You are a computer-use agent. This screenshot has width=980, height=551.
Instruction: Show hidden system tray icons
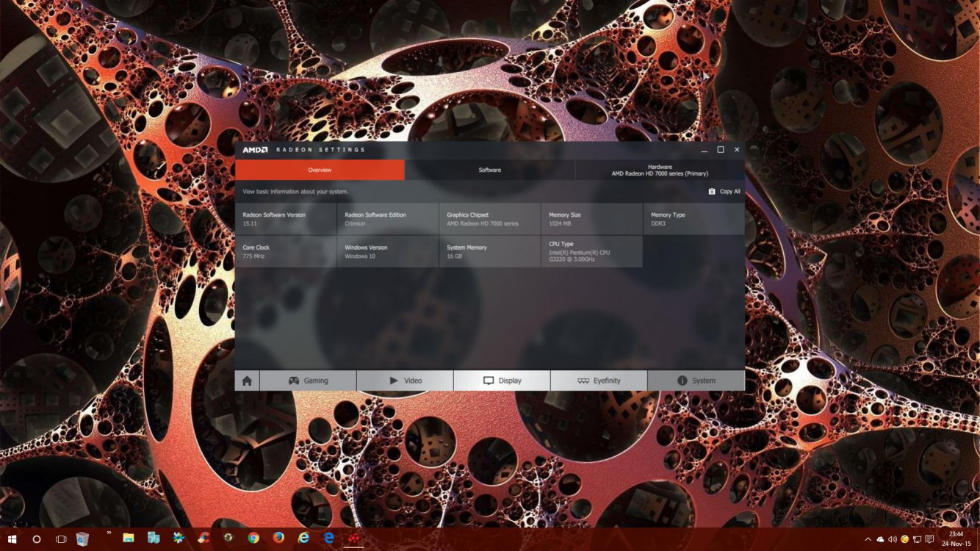[x=868, y=539]
